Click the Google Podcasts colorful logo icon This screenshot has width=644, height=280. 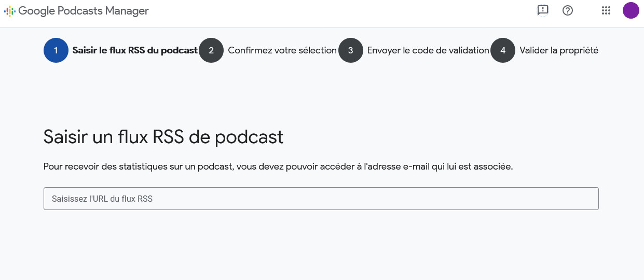(x=10, y=11)
